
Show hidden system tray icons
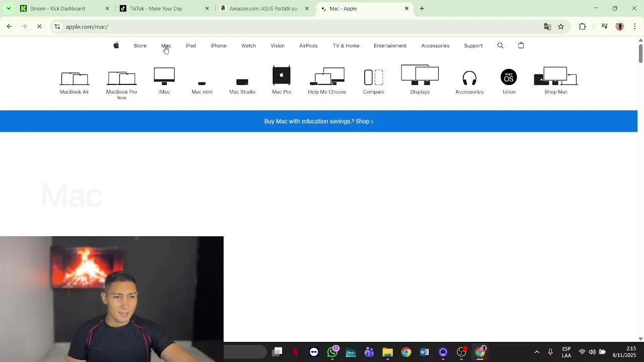(537, 352)
